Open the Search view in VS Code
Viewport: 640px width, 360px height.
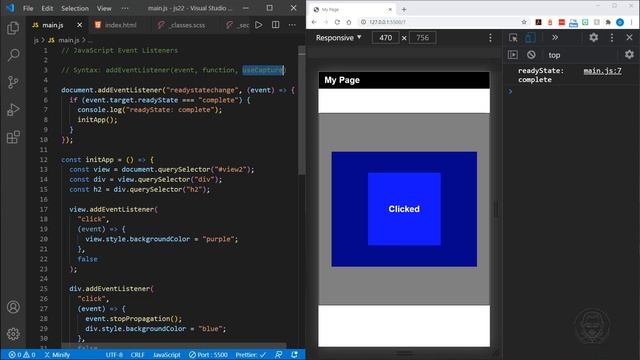point(13,55)
